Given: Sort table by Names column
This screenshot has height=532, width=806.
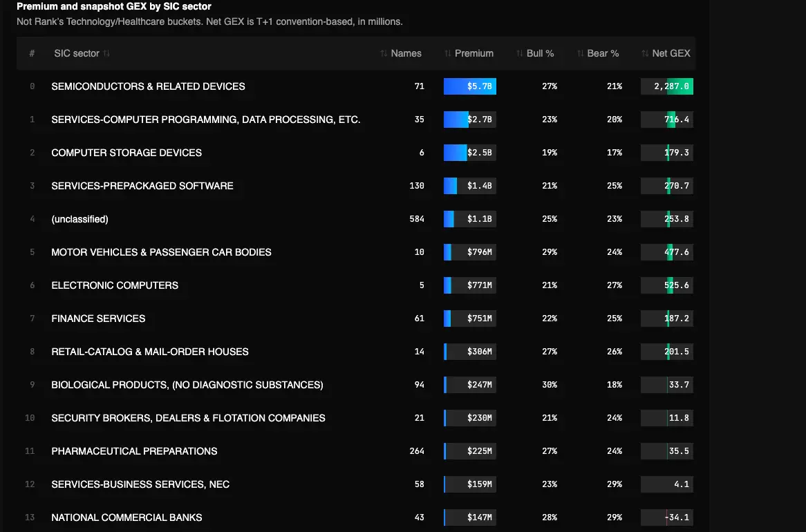Looking at the screenshot, I should [401, 53].
